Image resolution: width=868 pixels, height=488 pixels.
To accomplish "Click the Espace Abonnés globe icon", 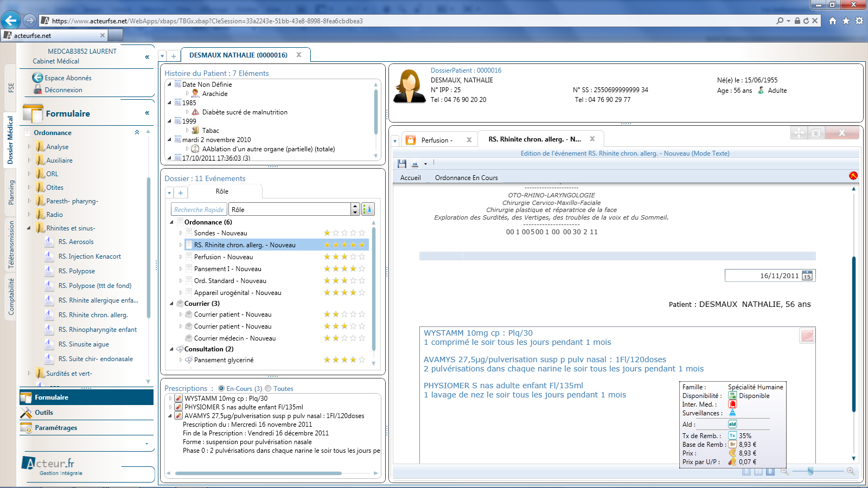I will (x=37, y=78).
